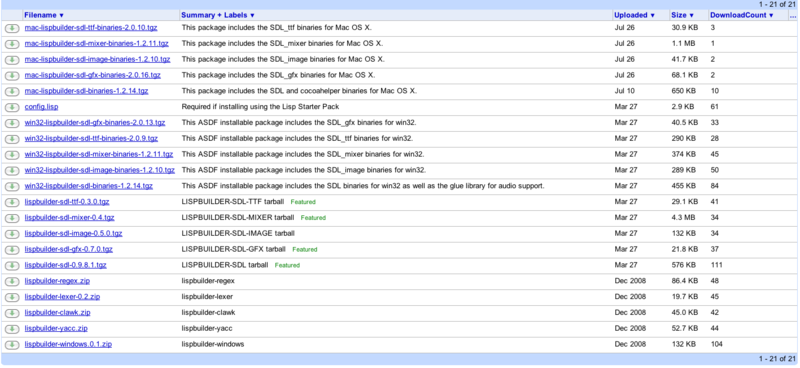Open the DownloadCount column sort menu
The image size is (800, 368).
742,15
